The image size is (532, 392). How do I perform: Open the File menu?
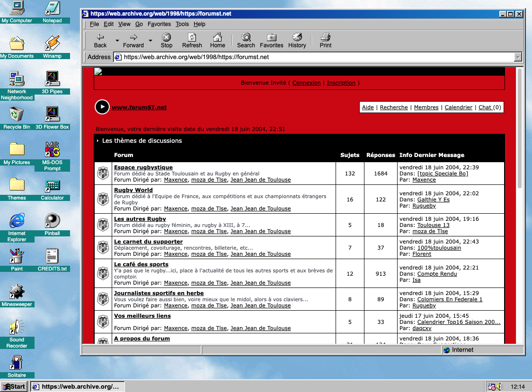coord(94,24)
